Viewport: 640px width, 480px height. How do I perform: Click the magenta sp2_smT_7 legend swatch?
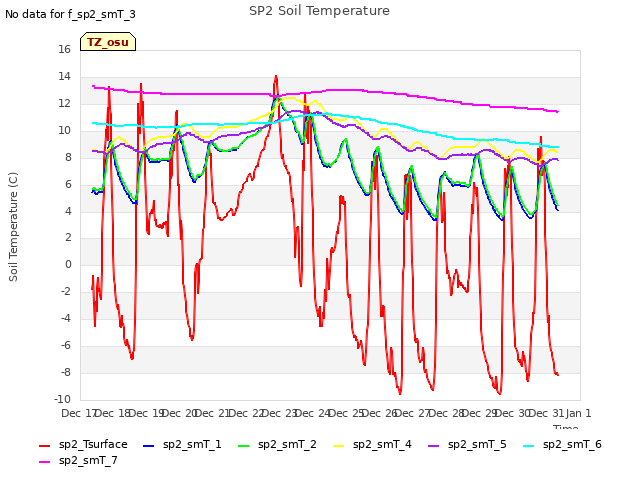pos(44,462)
